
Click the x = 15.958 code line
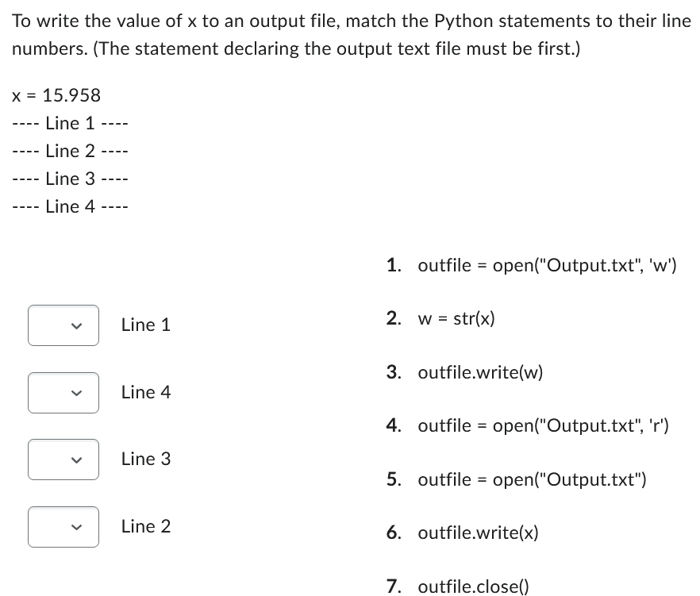[56, 95]
